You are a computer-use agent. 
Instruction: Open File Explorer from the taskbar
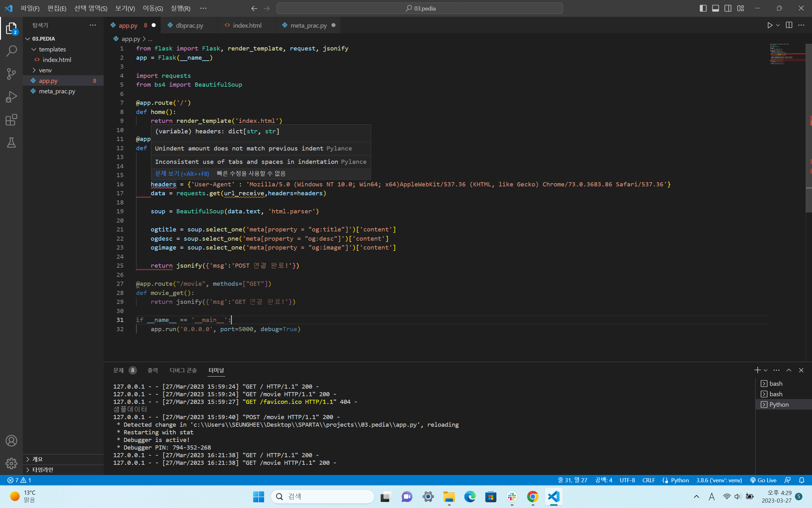pyautogui.click(x=449, y=497)
